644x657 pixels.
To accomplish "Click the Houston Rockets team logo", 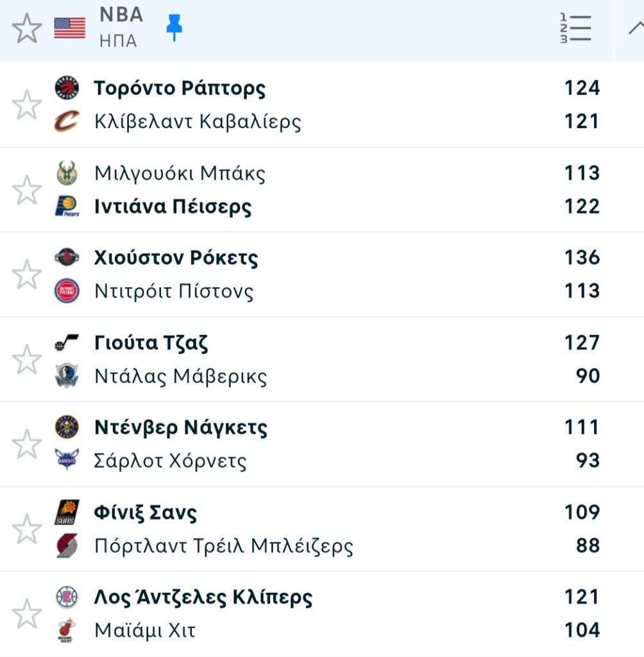I will click(x=67, y=258).
